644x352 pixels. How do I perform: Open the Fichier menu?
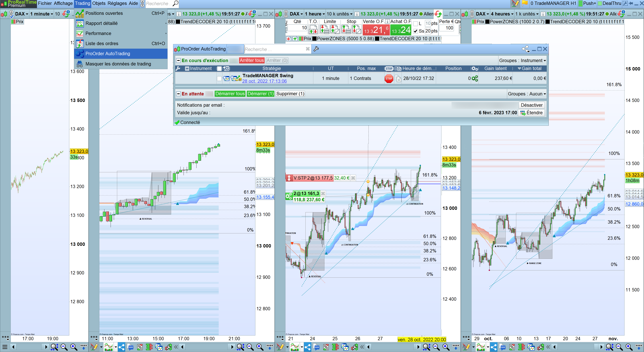click(x=45, y=3)
